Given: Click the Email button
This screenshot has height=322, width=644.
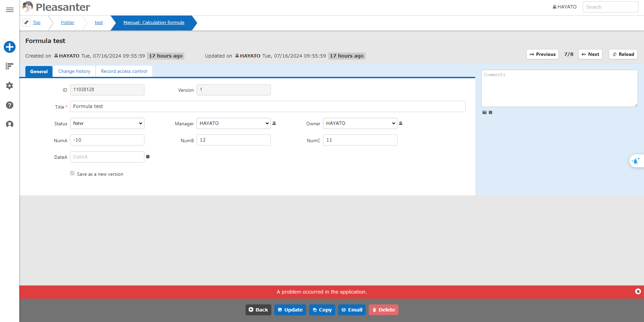Looking at the screenshot, I should 352,310.
